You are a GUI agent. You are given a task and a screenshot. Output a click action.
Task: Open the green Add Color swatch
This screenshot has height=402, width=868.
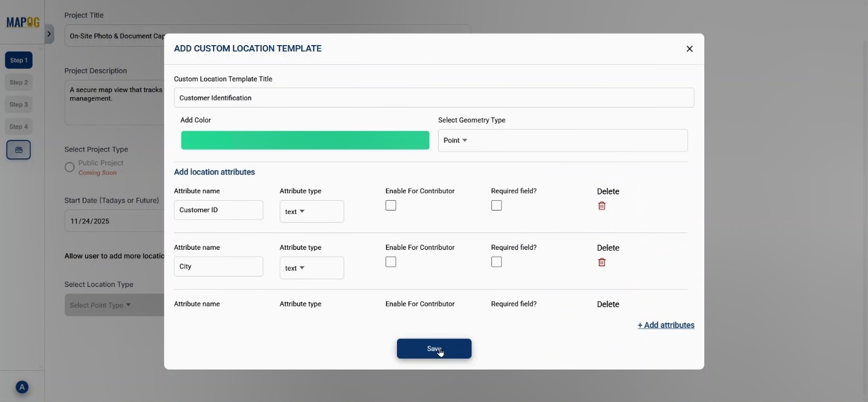305,140
